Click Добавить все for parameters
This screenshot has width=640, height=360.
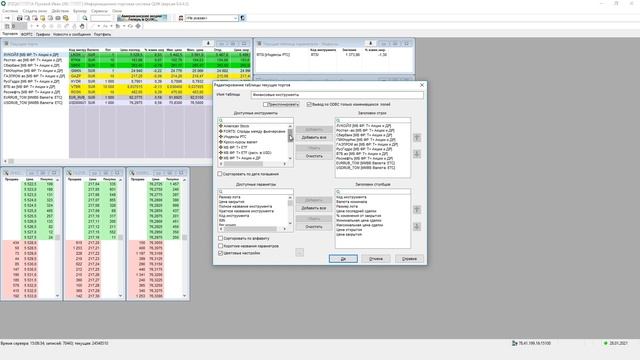tap(313, 208)
